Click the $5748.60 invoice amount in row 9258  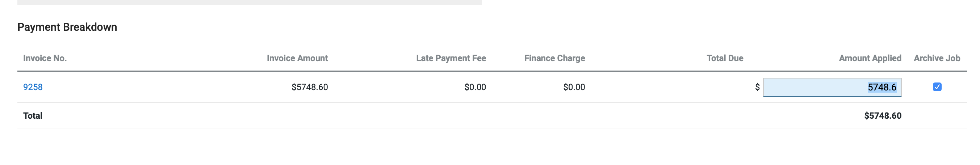coord(309,87)
